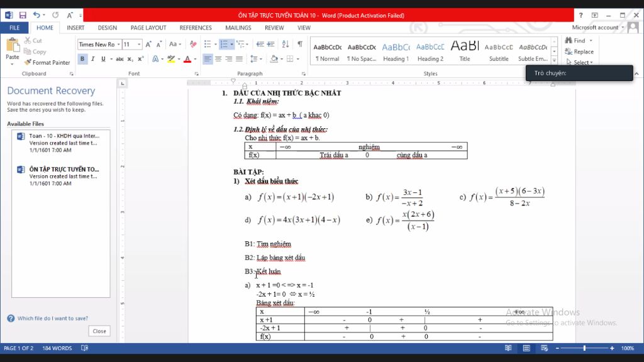
Task: Open zoom dialog via 100% level
Action: [627, 348]
